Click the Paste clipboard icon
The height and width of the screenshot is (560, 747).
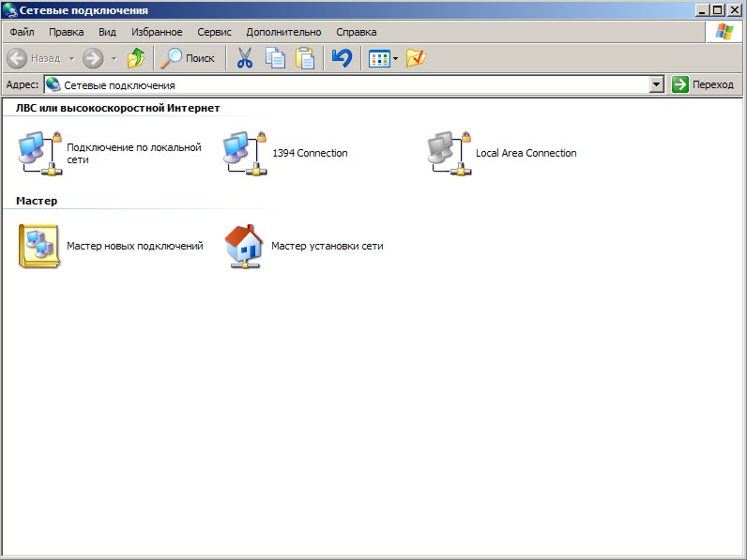[x=305, y=58]
